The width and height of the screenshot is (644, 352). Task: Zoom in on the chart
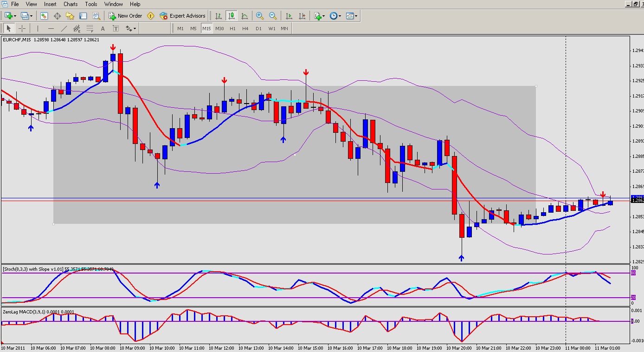click(x=260, y=16)
